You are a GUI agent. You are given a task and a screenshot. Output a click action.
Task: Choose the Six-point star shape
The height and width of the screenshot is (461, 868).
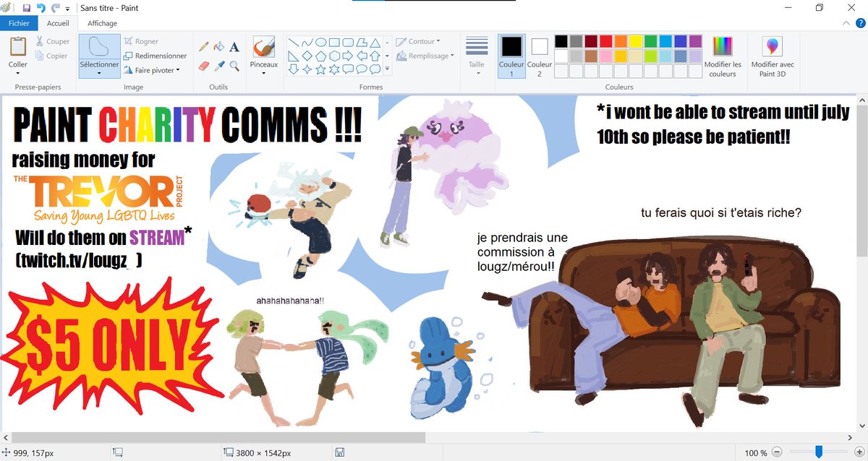(x=335, y=69)
